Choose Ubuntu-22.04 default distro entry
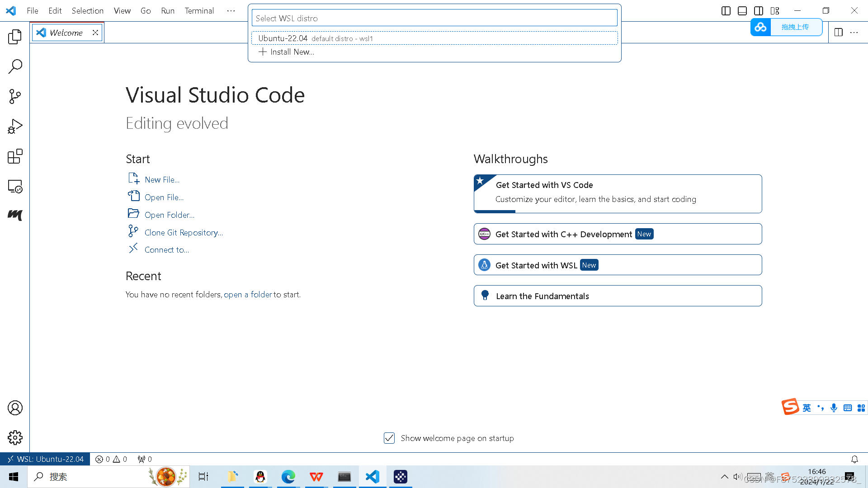868x488 pixels. click(x=434, y=38)
